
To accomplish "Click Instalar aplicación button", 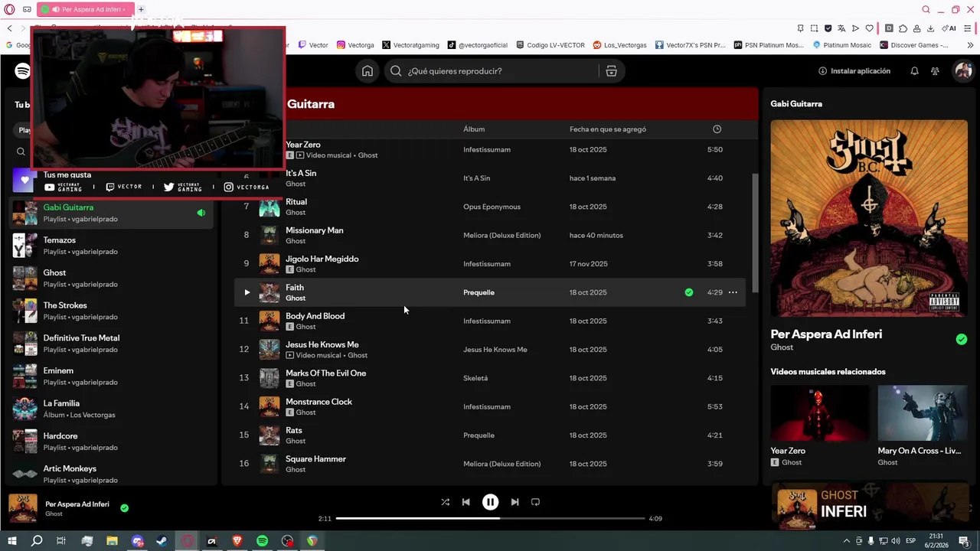I will [854, 71].
